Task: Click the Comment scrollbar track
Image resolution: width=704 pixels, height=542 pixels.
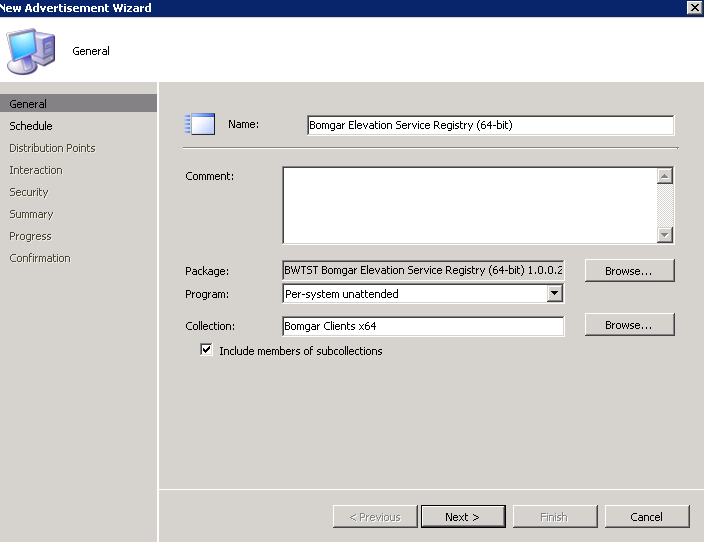Action: [x=664, y=205]
